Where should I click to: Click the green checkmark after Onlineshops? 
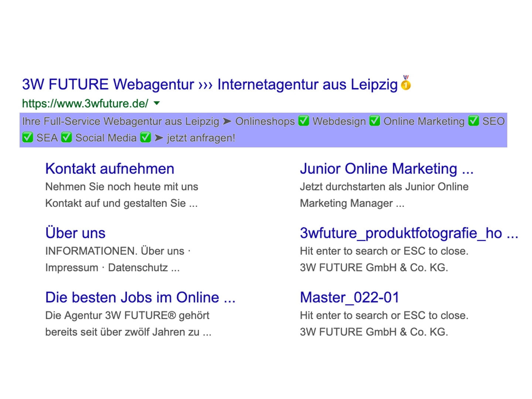coord(304,121)
